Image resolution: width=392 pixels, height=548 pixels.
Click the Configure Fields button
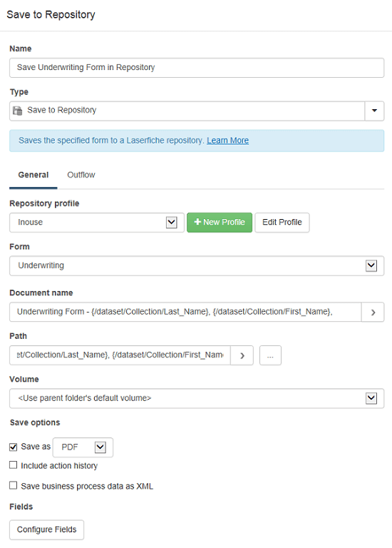click(x=46, y=530)
